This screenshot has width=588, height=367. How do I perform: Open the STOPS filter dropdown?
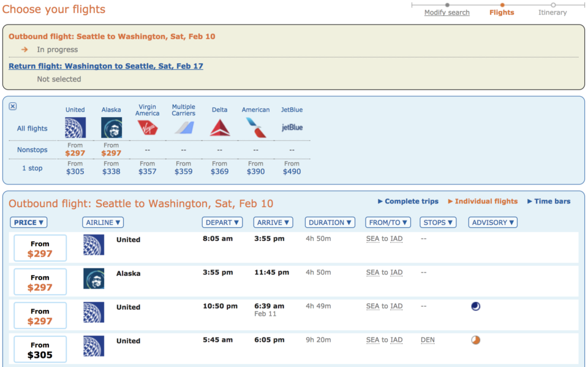point(438,222)
